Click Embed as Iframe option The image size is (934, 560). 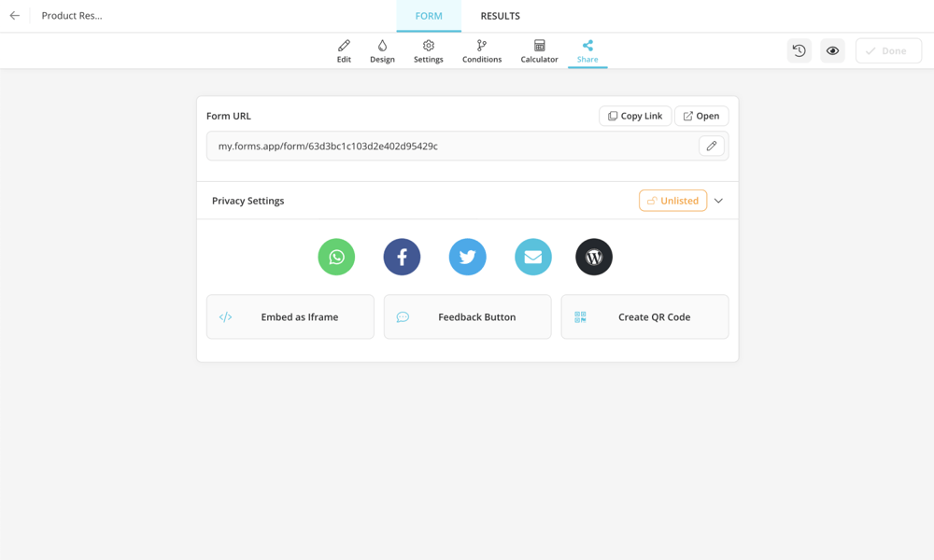(290, 317)
